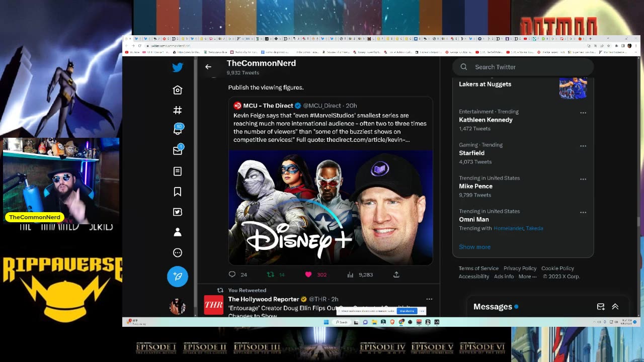Viewport: 644px width, 362px height.
Task: Toggle the like heart showing 302
Action: [308, 275]
